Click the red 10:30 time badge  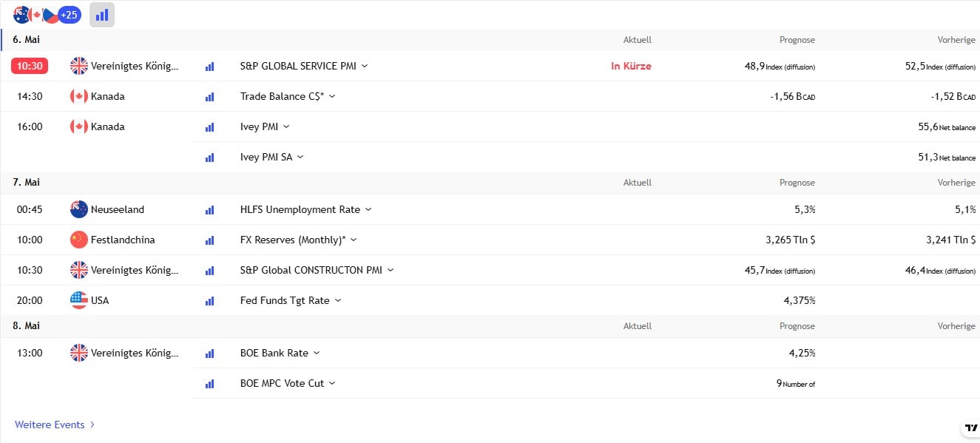[30, 66]
